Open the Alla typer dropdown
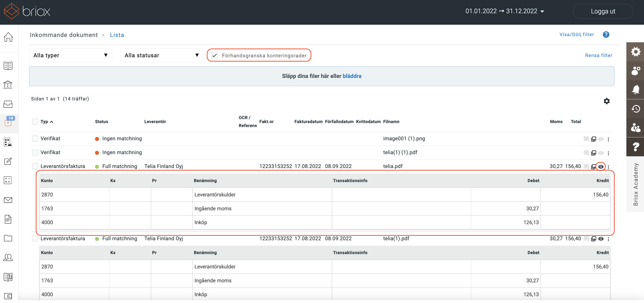Image resolution: width=644 pixels, height=303 pixels. (x=71, y=55)
